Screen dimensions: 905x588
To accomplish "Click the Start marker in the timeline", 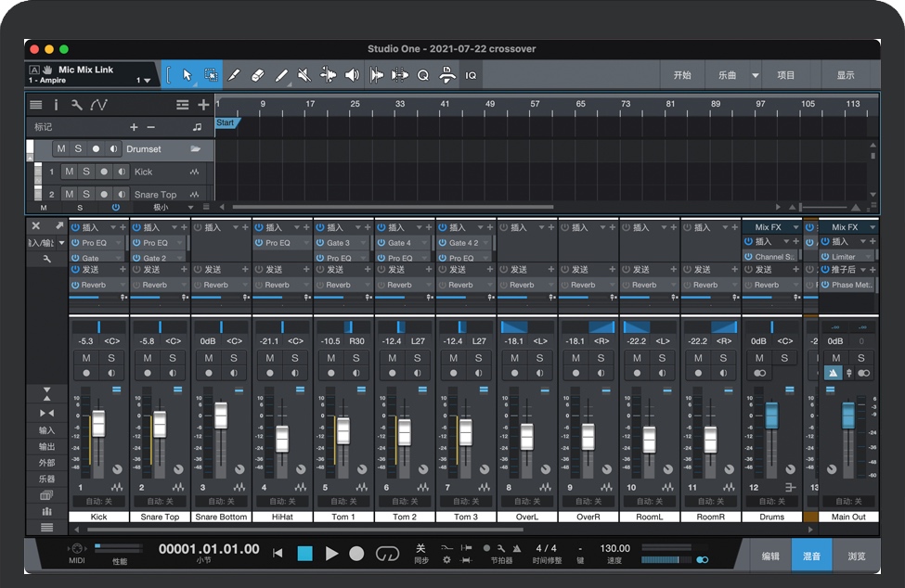I will [226, 121].
